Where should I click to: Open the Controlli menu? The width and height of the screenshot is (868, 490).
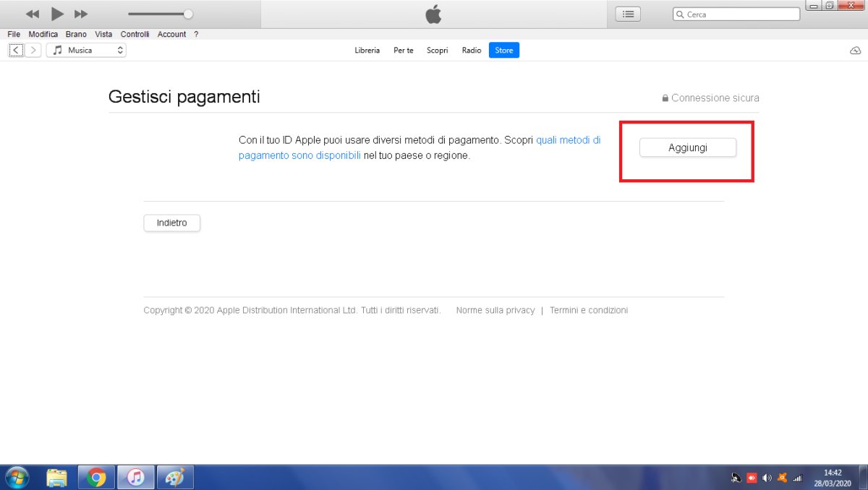(x=135, y=34)
